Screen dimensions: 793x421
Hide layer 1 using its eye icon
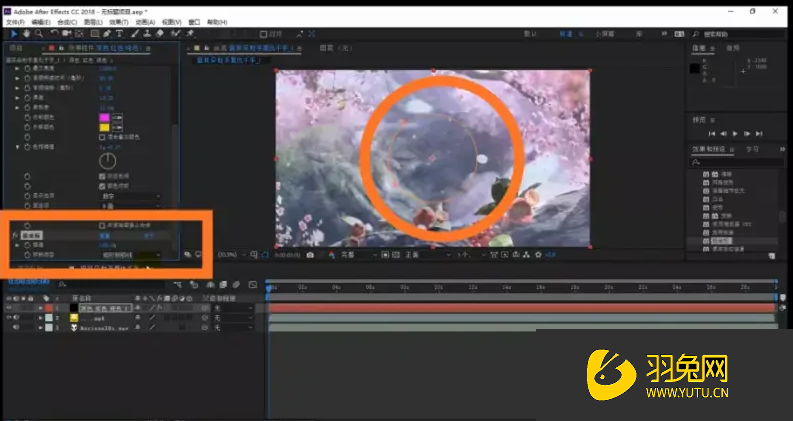[x=9, y=308]
